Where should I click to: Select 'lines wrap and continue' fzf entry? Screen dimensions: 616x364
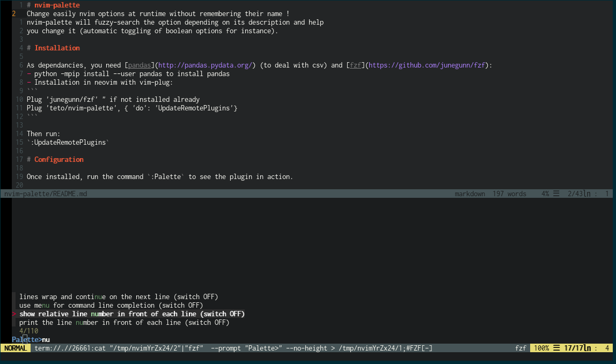click(x=118, y=297)
